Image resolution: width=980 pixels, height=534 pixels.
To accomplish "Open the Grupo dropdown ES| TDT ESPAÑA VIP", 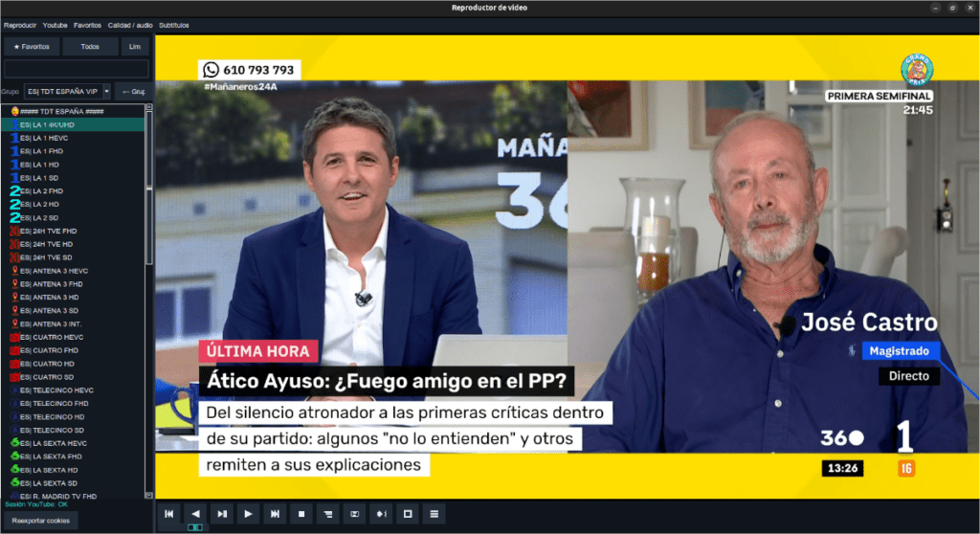I will point(67,92).
